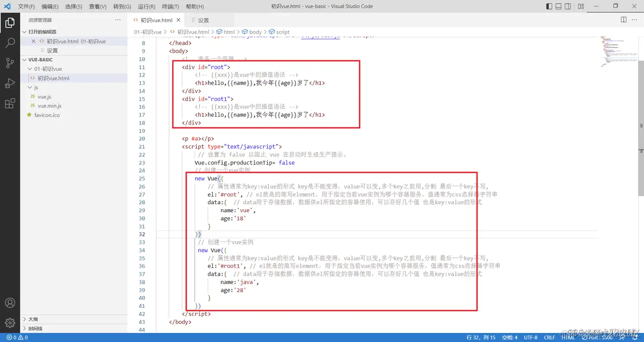Click errors and warnings status indicator
The image size is (644, 342).
(x=16, y=337)
